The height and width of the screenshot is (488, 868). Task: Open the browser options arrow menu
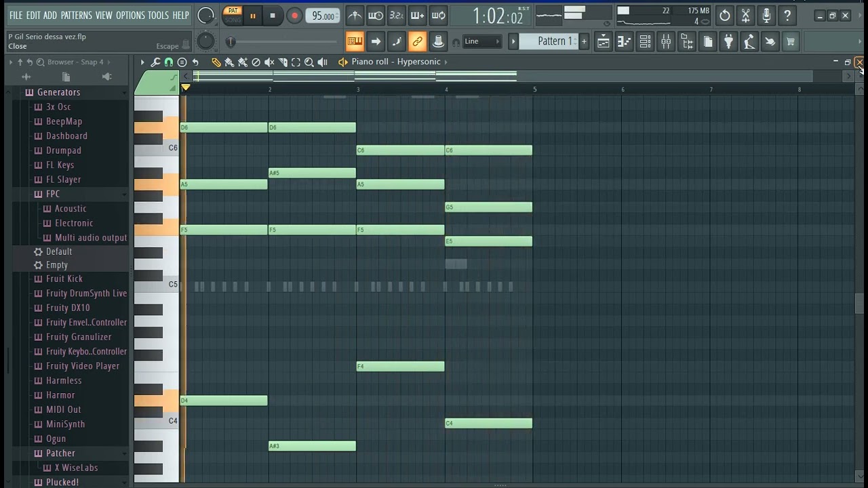pyautogui.click(x=11, y=62)
